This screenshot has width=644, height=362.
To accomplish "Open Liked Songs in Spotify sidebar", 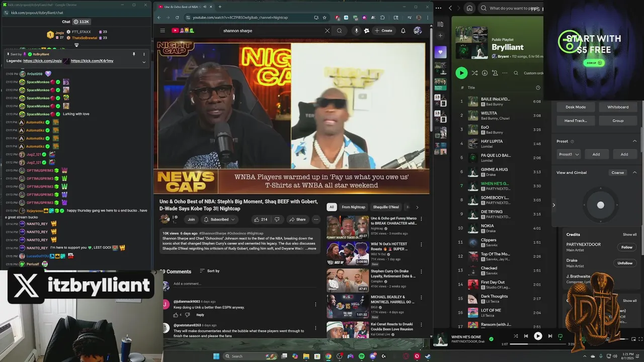I will [440, 52].
